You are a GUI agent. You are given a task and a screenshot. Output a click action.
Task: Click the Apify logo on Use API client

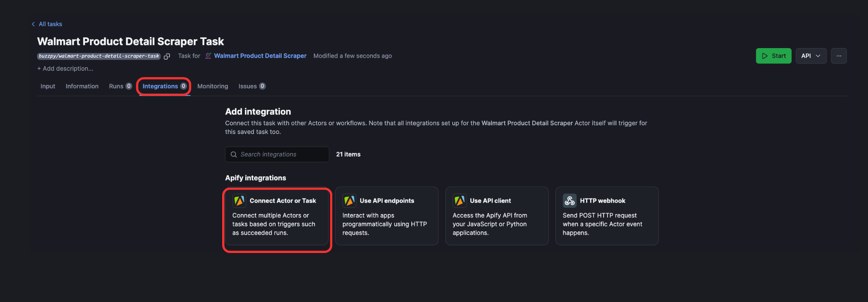point(460,201)
